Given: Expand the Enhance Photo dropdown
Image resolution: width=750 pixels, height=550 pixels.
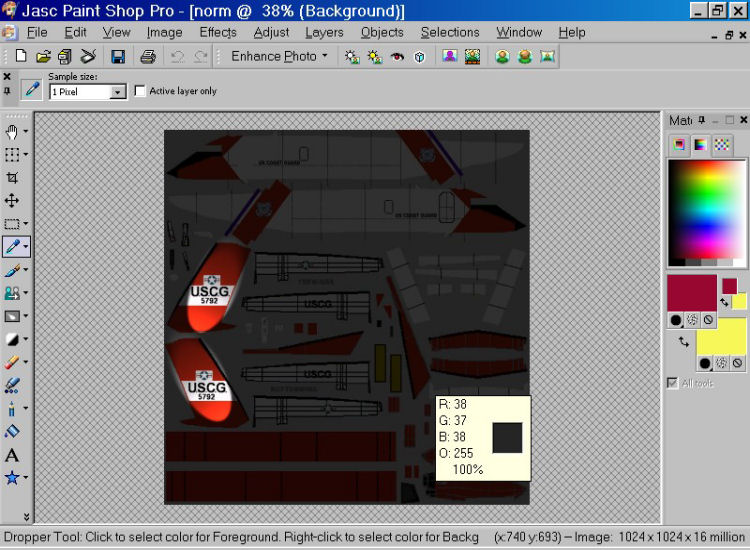Looking at the screenshot, I should coord(324,56).
